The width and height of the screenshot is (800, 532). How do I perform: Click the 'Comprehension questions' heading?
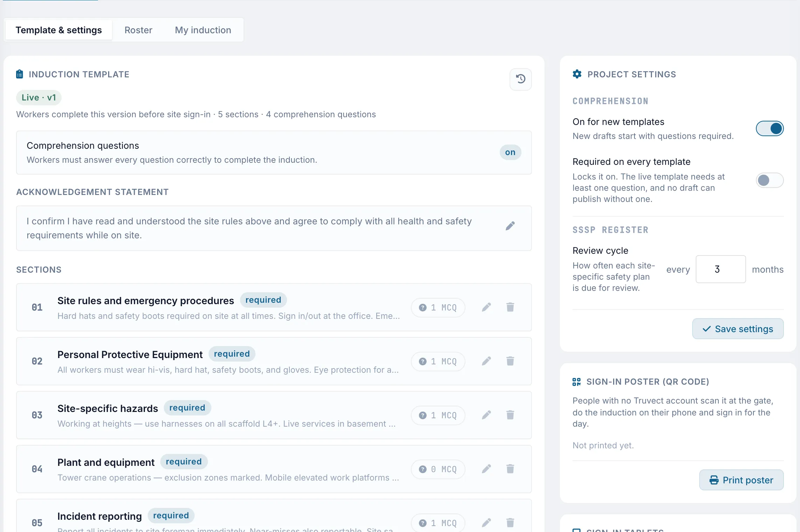coord(83,146)
